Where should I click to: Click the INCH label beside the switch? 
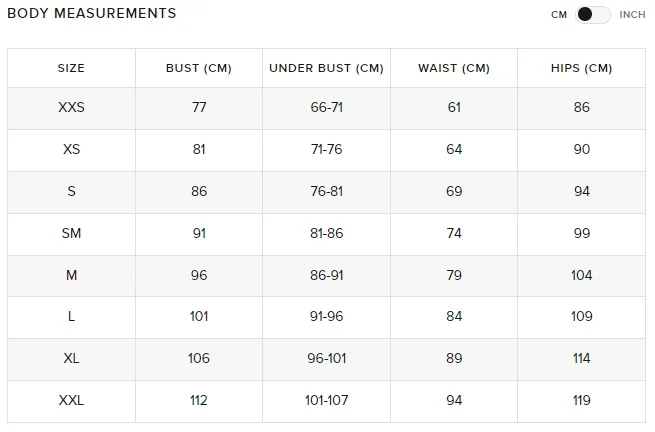(632, 15)
